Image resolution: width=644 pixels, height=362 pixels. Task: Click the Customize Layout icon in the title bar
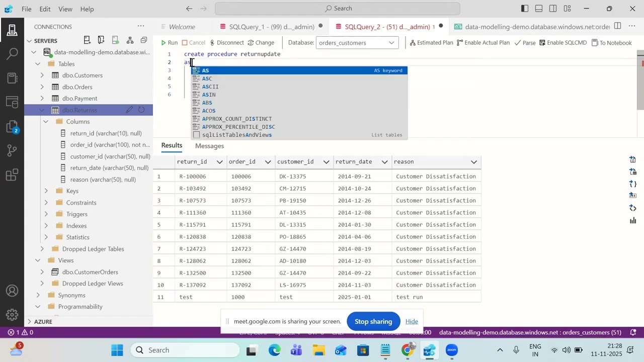pyautogui.click(x=567, y=9)
